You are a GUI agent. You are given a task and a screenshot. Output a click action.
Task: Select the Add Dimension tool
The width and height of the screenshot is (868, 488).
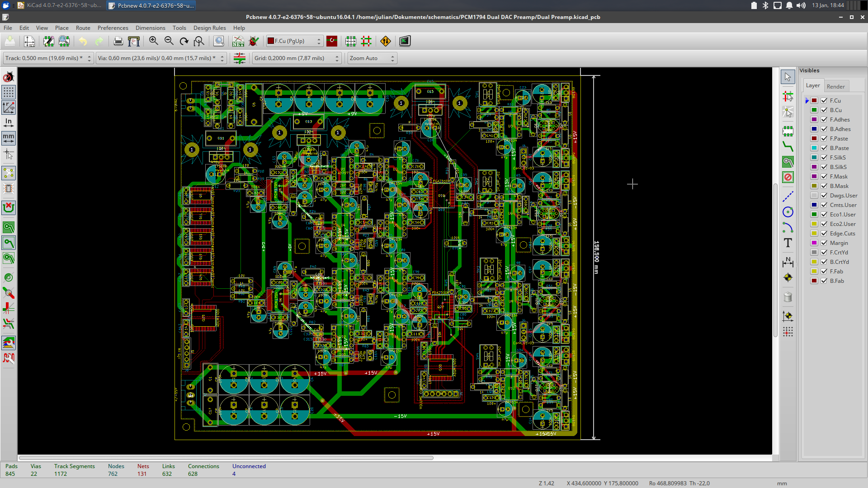788,262
